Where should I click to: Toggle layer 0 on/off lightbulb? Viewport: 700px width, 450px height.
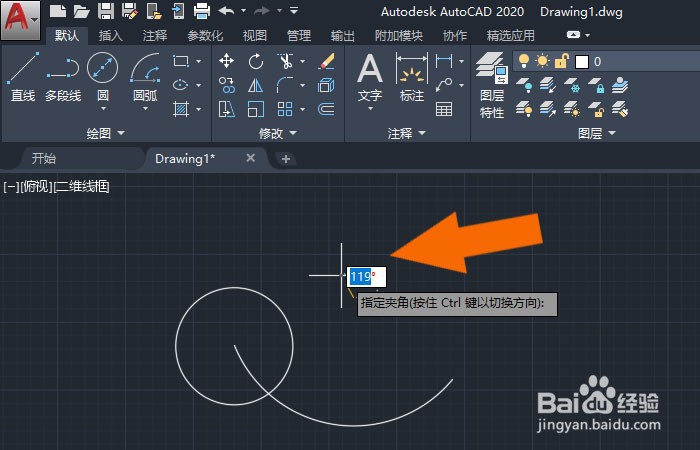coord(524,61)
